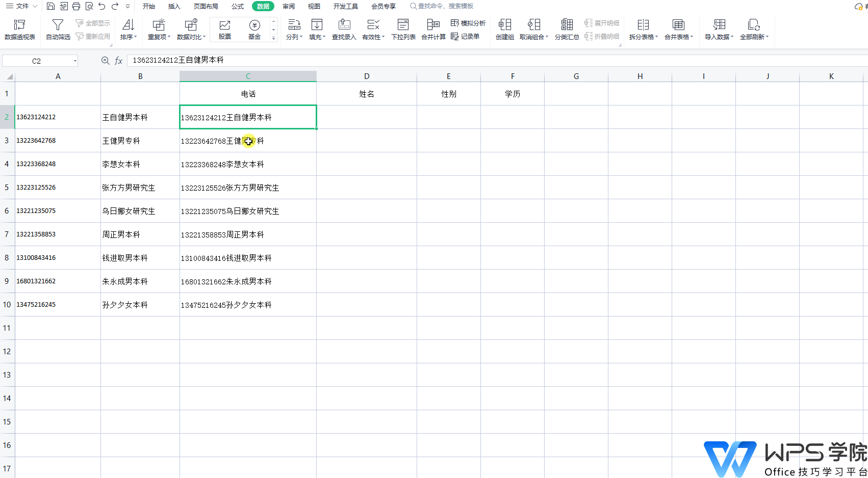Click Refresh All (全部刷新) icon

click(753, 24)
